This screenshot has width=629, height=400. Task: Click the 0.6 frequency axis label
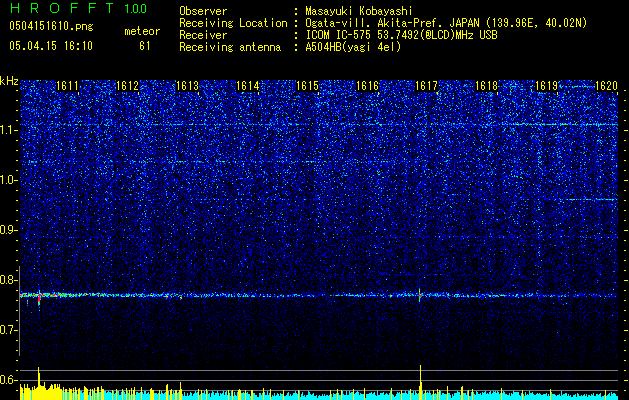tap(9, 380)
